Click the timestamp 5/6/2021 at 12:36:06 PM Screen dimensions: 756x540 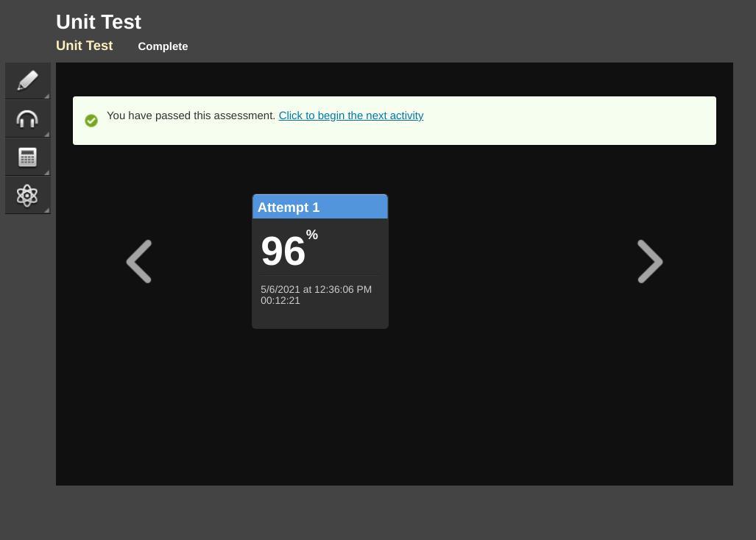coord(317,290)
